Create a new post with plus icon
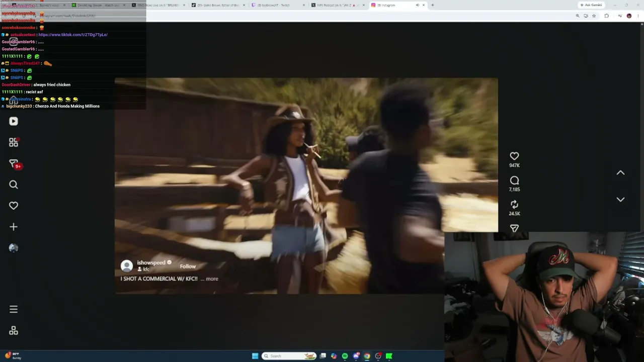Viewport: 644px width, 362px height. [14, 227]
